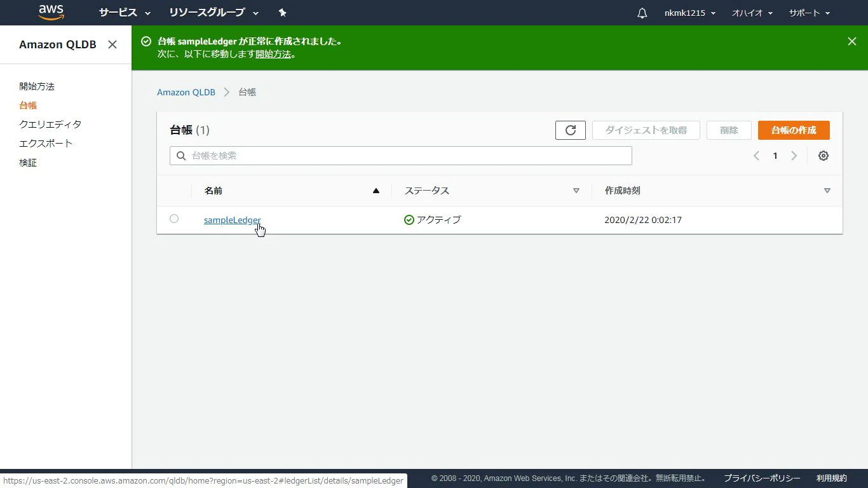
Task: Focus the 台帳を検索 search field
Action: tap(401, 156)
